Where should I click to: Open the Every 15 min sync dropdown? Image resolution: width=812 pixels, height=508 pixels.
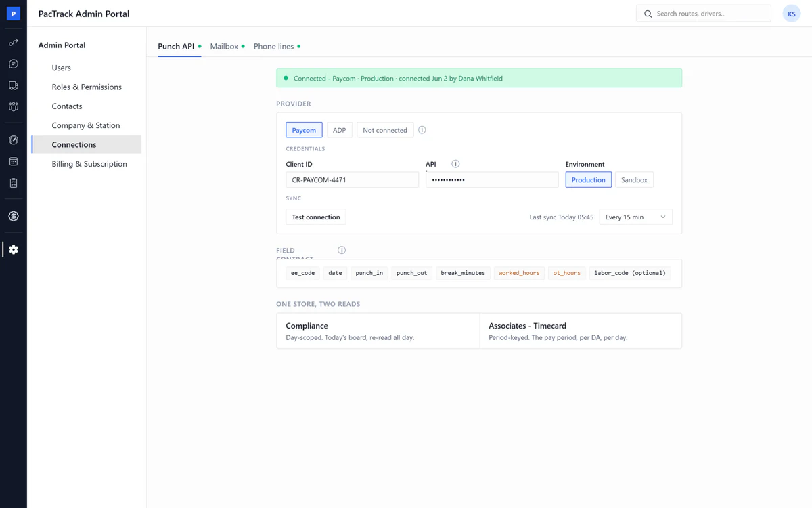(x=636, y=217)
